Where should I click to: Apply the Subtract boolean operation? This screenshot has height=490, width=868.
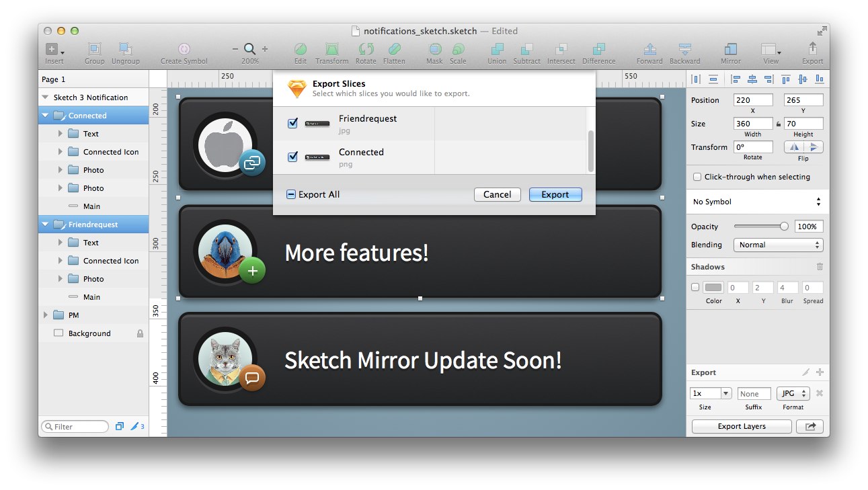(527, 49)
